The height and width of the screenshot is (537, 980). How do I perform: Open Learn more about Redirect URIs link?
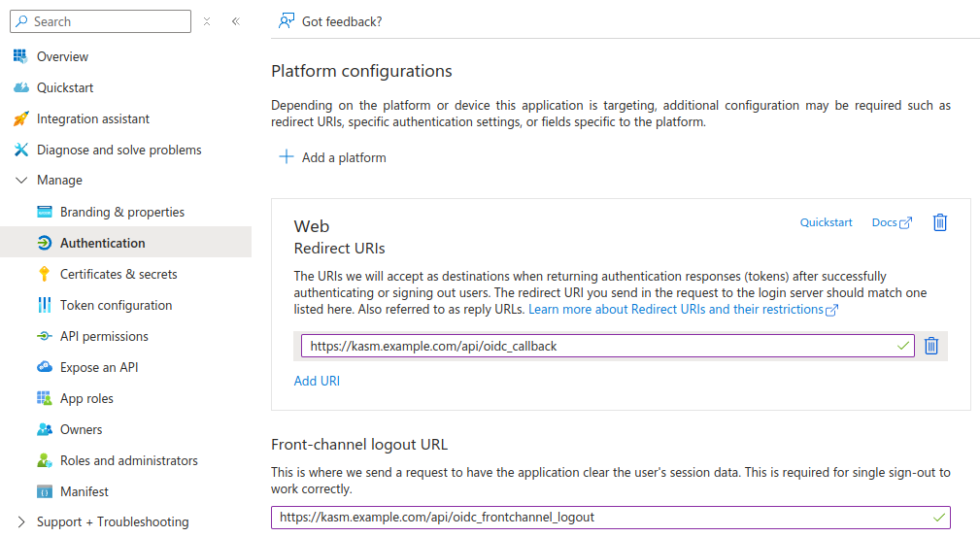click(x=682, y=310)
